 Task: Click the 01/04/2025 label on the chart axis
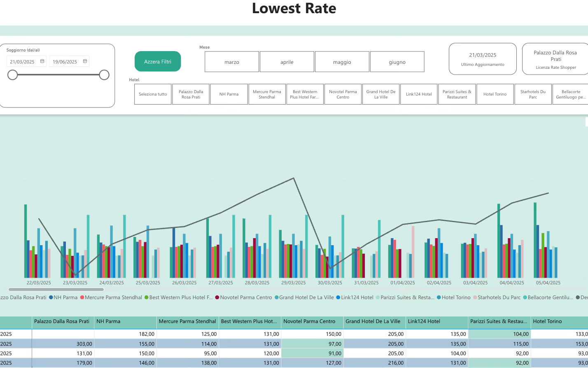pos(403,283)
